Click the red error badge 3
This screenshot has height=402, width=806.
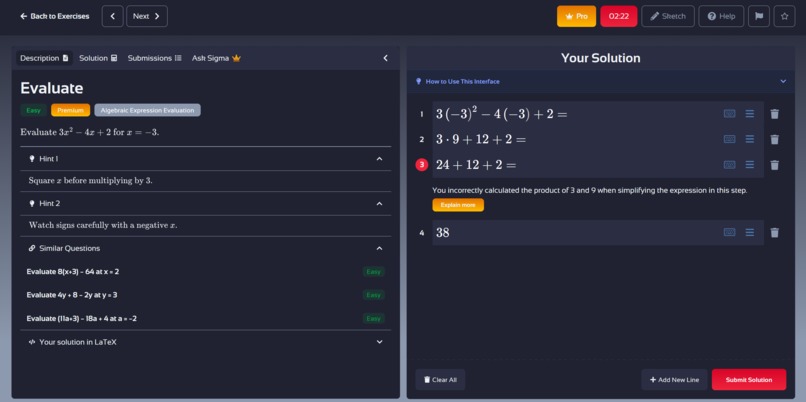[422, 165]
